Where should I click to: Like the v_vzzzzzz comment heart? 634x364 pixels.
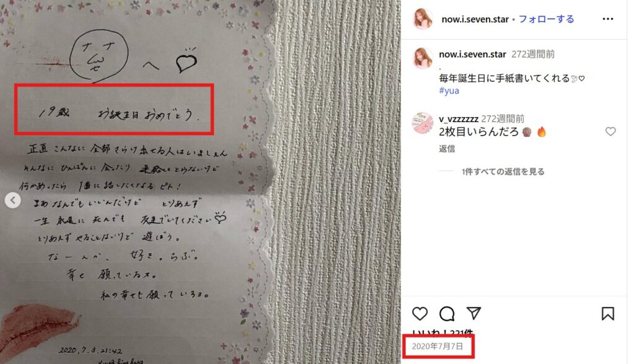point(610,131)
